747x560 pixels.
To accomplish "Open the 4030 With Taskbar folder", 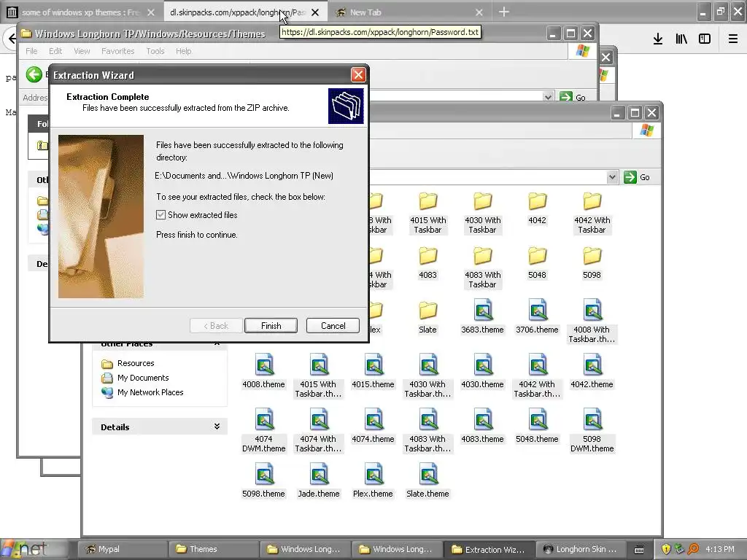I will pos(483,214).
